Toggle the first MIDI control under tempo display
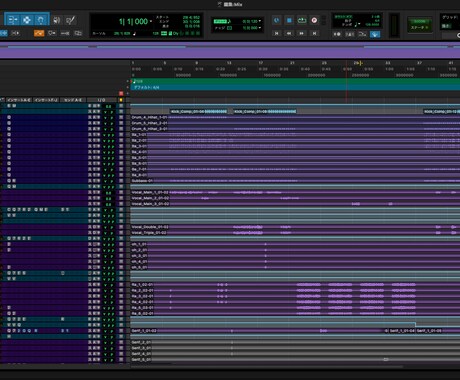 337,34
